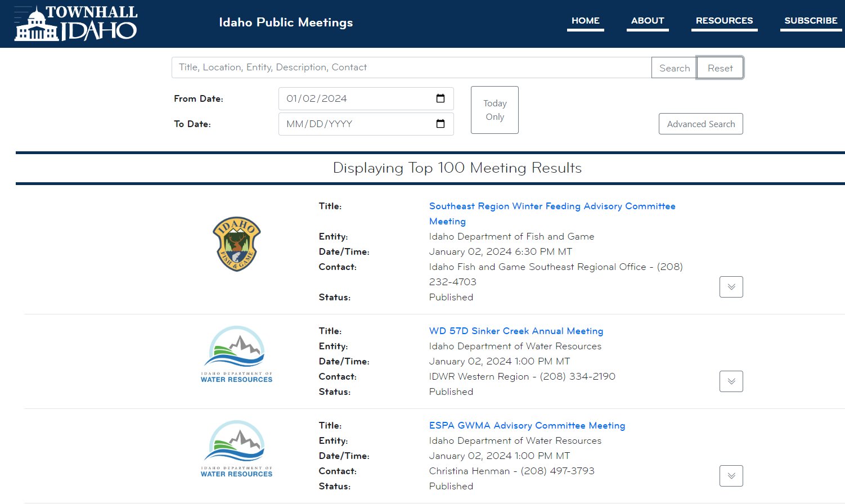Select text 'January 02, 2024 6:30 PM MT'
This screenshot has width=845, height=504.
pos(501,252)
